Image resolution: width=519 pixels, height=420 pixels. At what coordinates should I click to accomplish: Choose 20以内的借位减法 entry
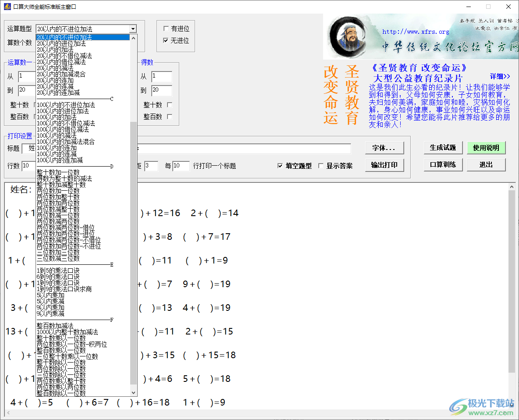83,62
